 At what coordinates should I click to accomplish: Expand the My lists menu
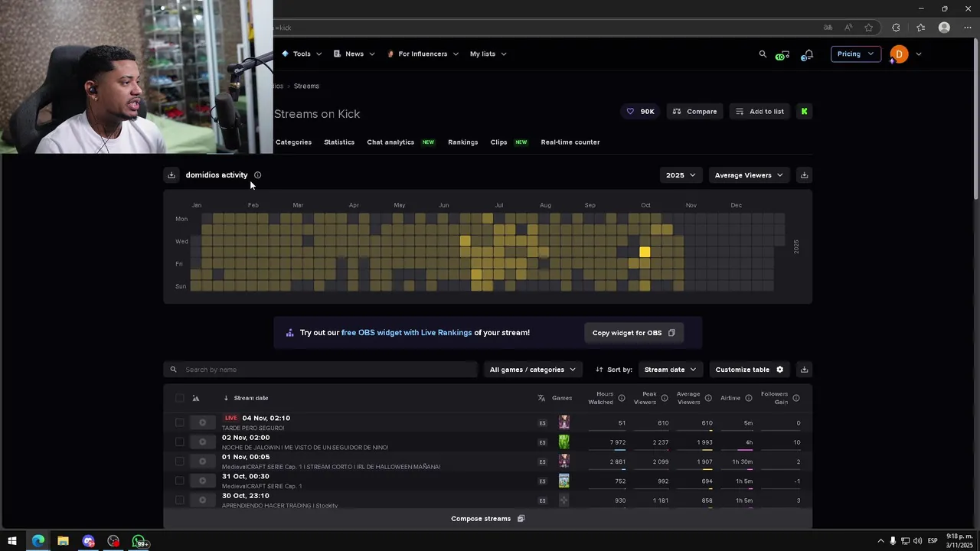[x=488, y=54]
